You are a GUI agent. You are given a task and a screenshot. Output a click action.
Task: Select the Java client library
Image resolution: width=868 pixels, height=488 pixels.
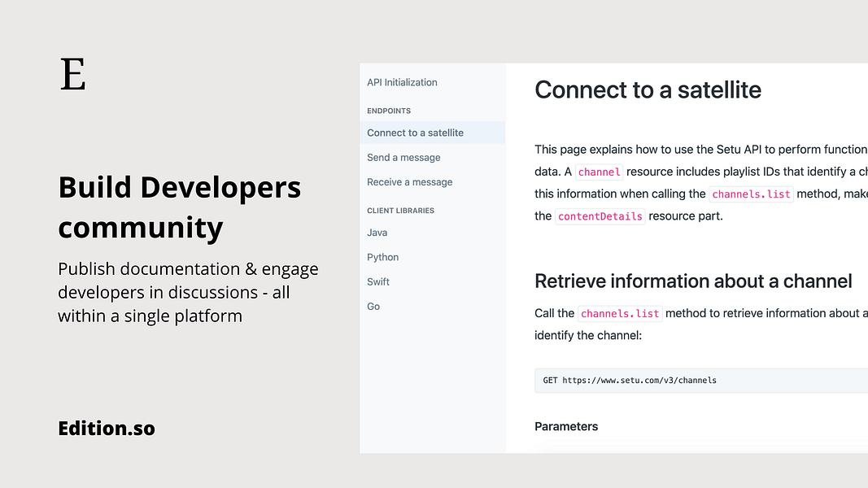pyautogui.click(x=377, y=233)
